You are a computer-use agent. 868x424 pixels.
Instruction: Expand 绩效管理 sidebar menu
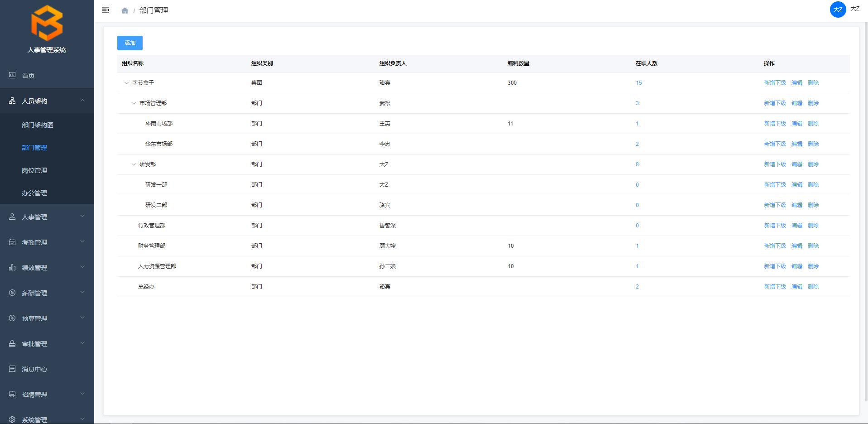tap(34, 268)
